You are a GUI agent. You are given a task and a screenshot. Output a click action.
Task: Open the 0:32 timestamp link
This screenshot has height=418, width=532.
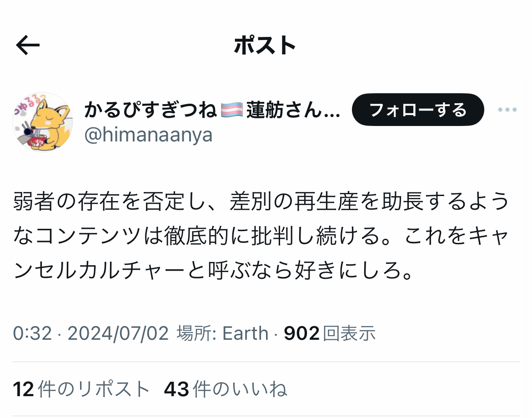[x=32, y=333]
